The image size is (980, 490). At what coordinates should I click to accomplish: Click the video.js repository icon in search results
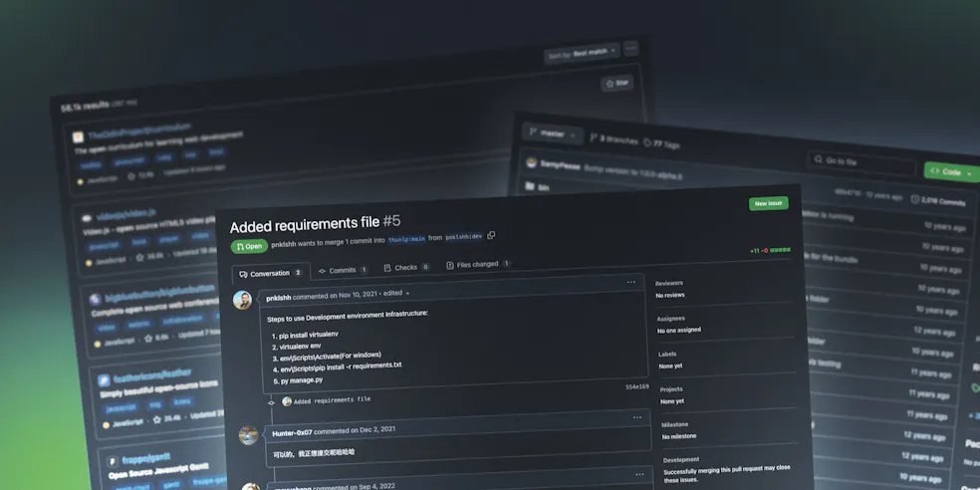[x=87, y=217]
